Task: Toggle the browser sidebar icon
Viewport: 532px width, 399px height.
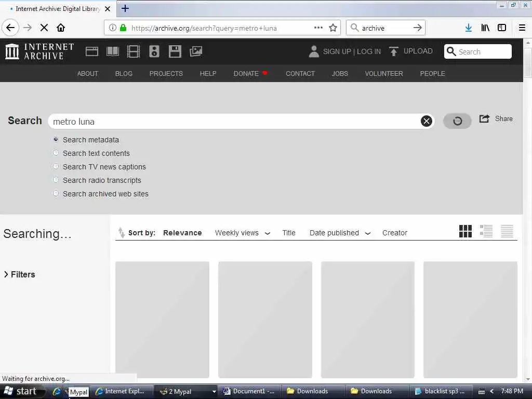Action: point(502,28)
